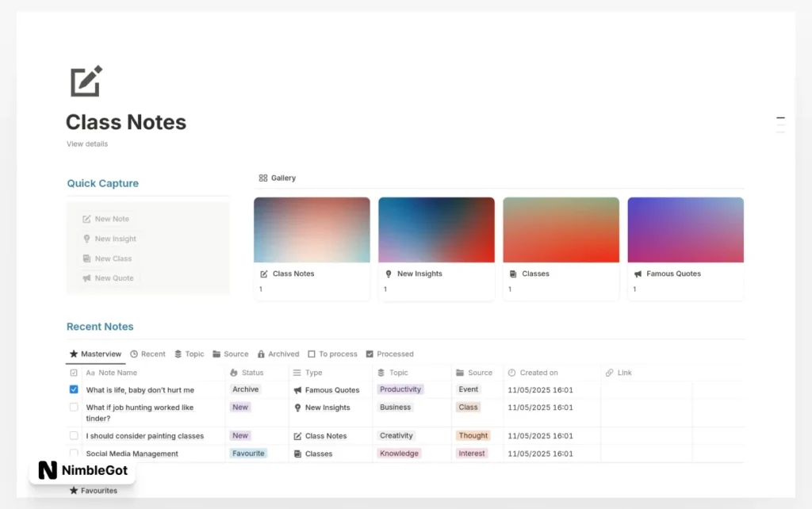Viewport: 812px width, 509px height.
Task: Click the lightbulb icon in New Insights type cell
Action: click(x=297, y=408)
